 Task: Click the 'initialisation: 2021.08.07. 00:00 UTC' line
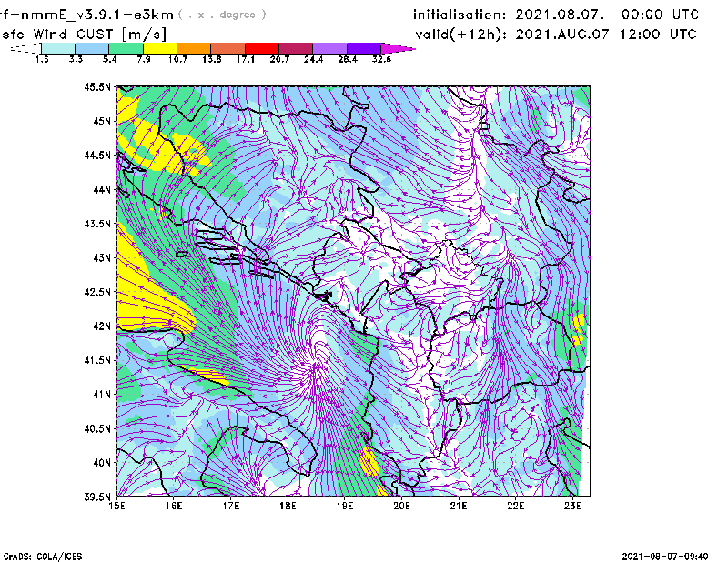[556, 15]
